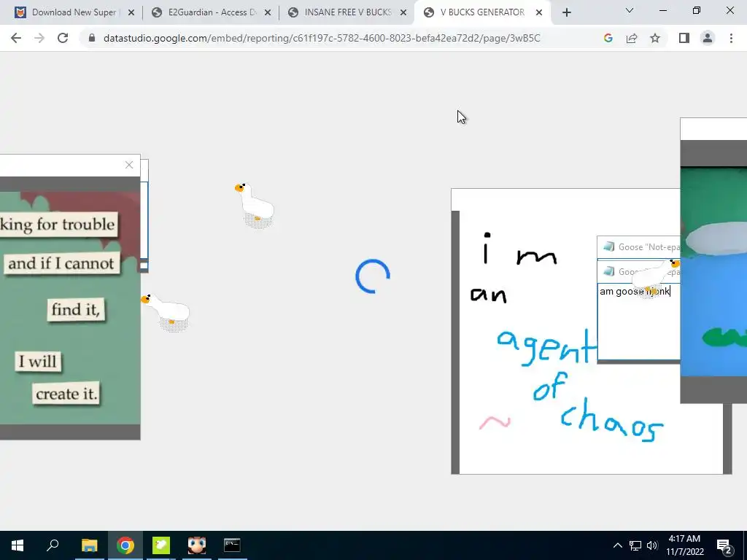747x560 pixels.
Task: Bookmark this tab with the star icon
Action: (655, 38)
